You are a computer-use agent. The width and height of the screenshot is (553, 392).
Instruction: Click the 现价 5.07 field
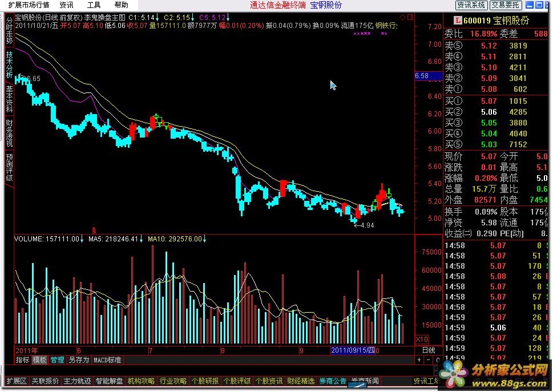coord(471,156)
